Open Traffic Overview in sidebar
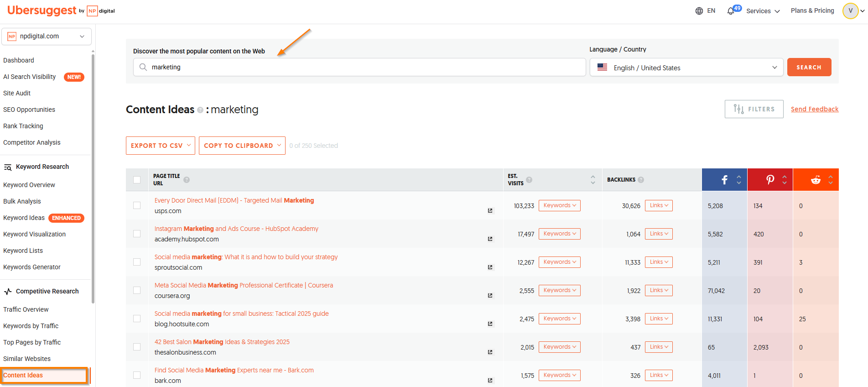Screen dimensions: 868x387 26,309
